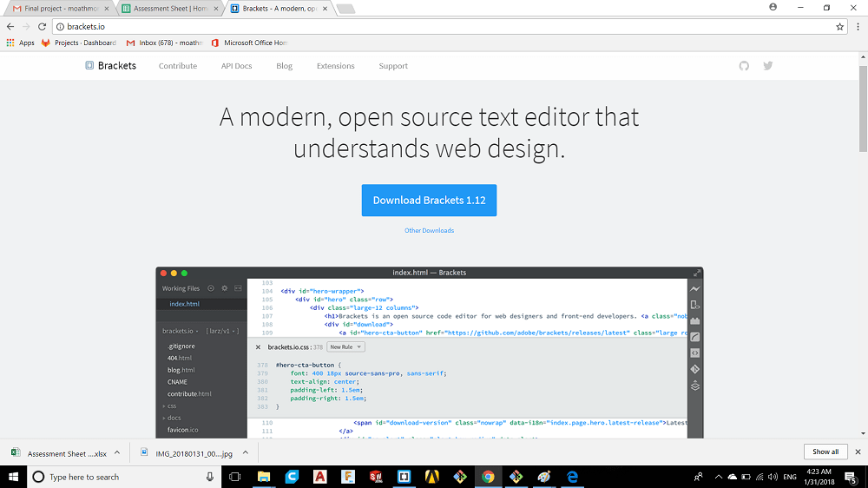Open Windows Start menu

[x=13, y=477]
